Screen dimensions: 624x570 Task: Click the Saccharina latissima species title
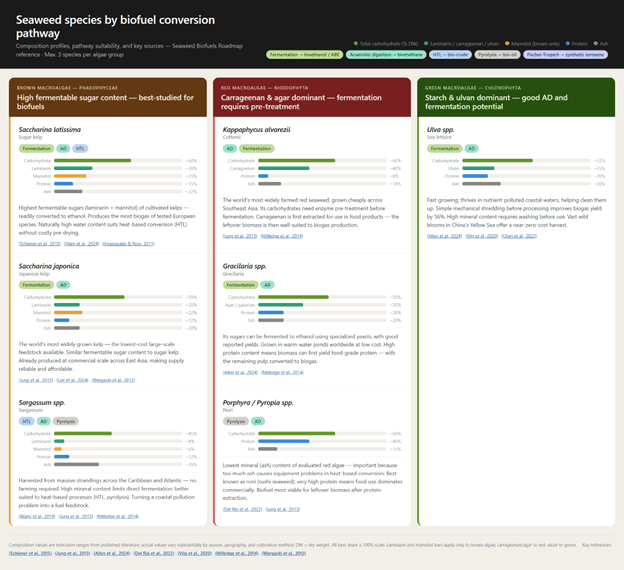click(50, 129)
